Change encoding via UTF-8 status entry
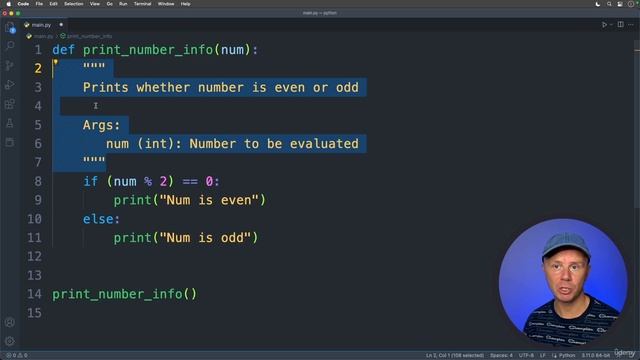Viewport: 640px width, 360px height. point(526,356)
